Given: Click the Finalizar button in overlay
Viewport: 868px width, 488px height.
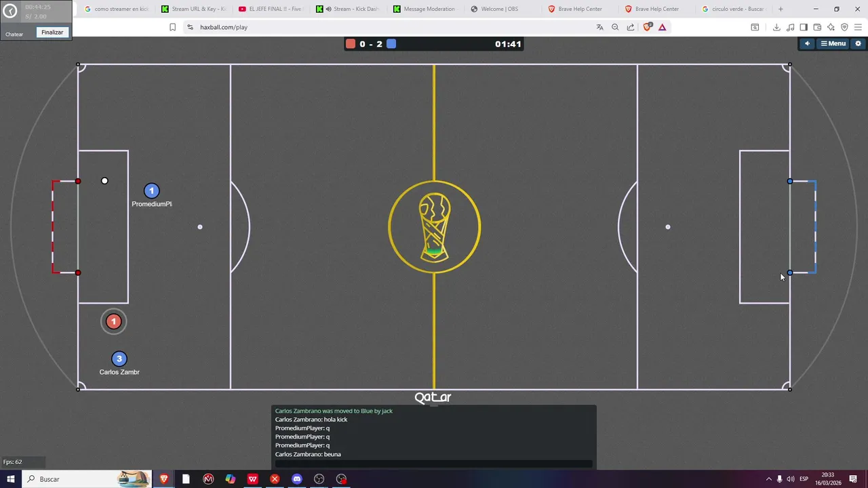Looking at the screenshot, I should pyautogui.click(x=52, y=33).
